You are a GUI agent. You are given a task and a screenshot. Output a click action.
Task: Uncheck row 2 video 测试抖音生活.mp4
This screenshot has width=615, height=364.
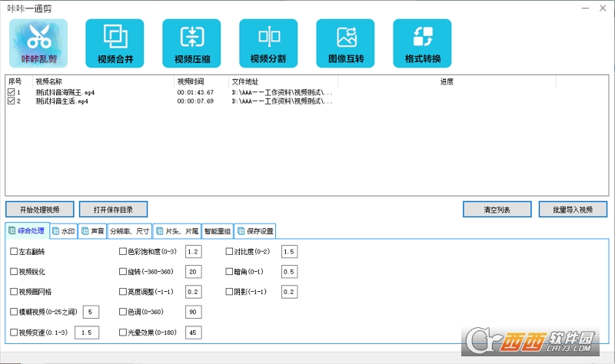(x=11, y=101)
